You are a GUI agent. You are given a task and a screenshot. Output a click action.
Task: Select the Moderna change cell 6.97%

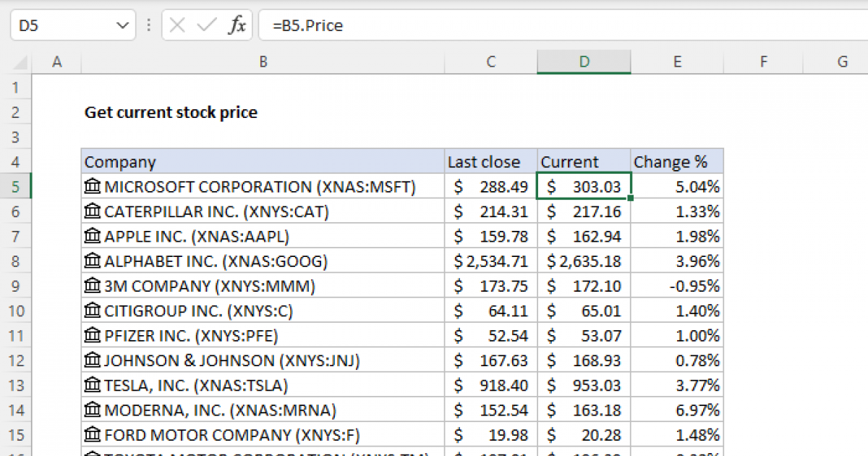tap(677, 410)
